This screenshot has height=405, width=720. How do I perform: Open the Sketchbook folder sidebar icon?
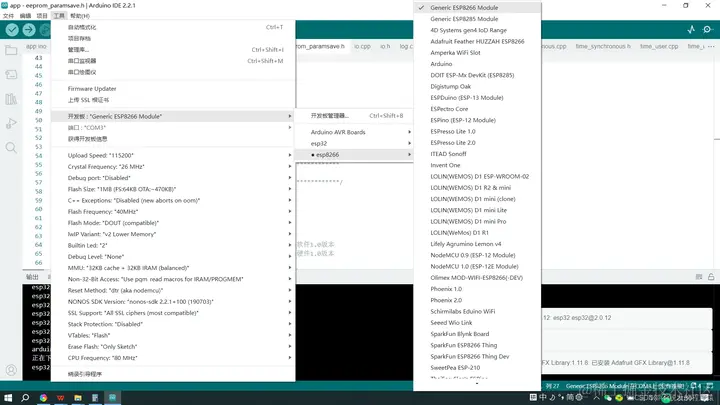pyautogui.click(x=11, y=50)
